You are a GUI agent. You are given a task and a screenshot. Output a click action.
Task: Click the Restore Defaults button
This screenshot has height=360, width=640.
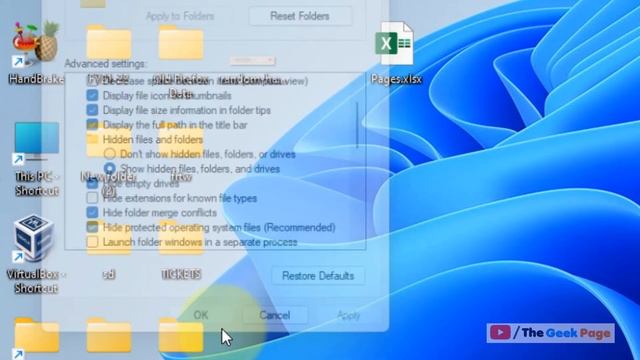[x=318, y=276]
